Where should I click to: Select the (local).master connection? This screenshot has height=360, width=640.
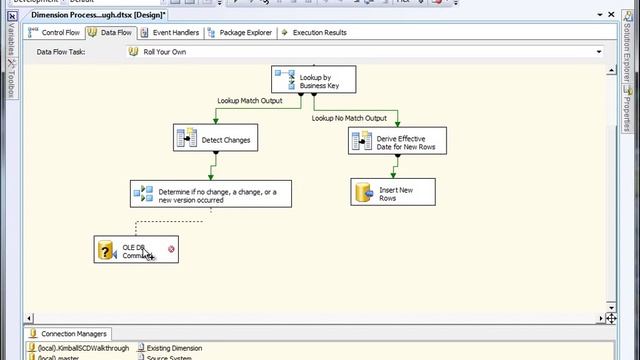53,357
